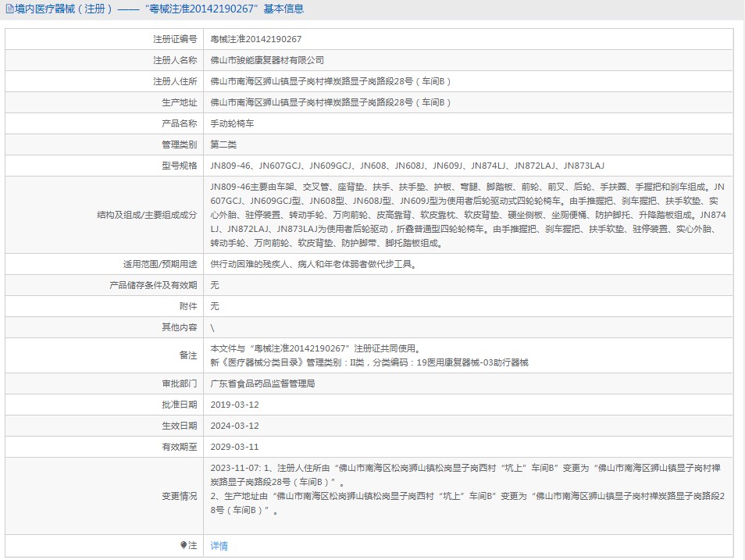Click the lightbulb icon next to 注

(x=184, y=545)
